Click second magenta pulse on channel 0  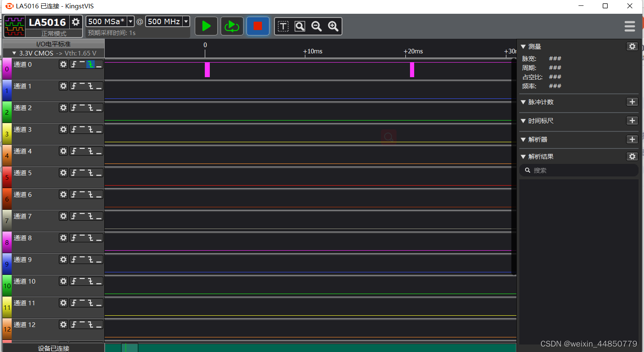tap(412, 70)
